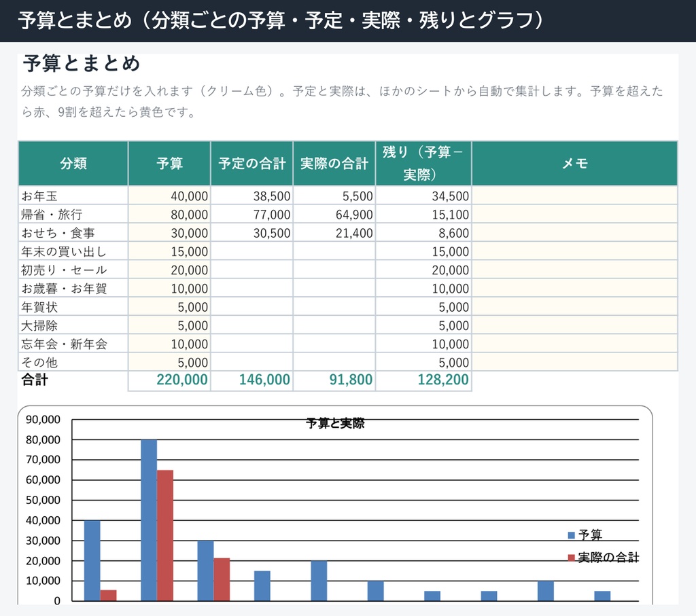Click the blue 40,000 bar for お年玉
The image size is (696, 616).
[x=92, y=560]
